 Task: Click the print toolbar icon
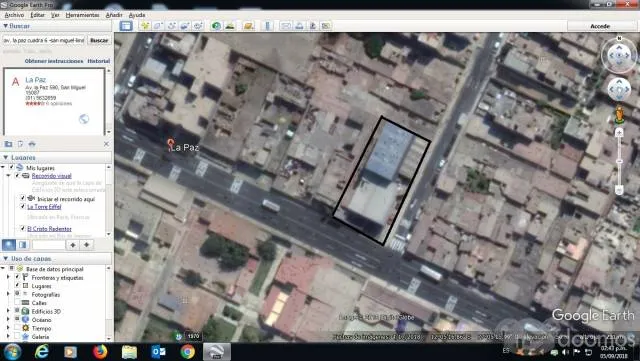point(299,26)
